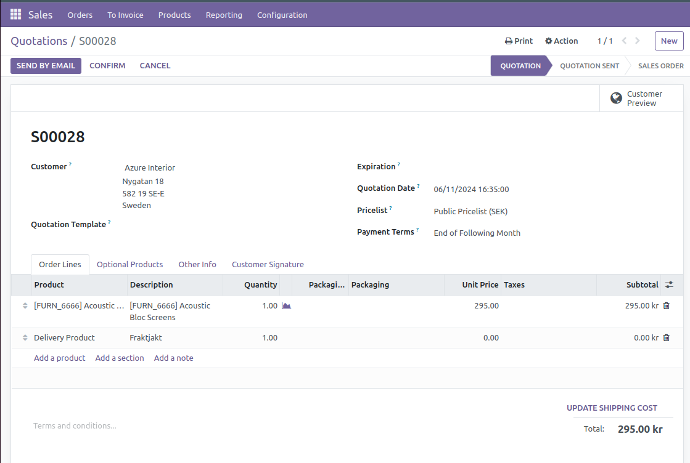Open the Action gear menu

(562, 41)
